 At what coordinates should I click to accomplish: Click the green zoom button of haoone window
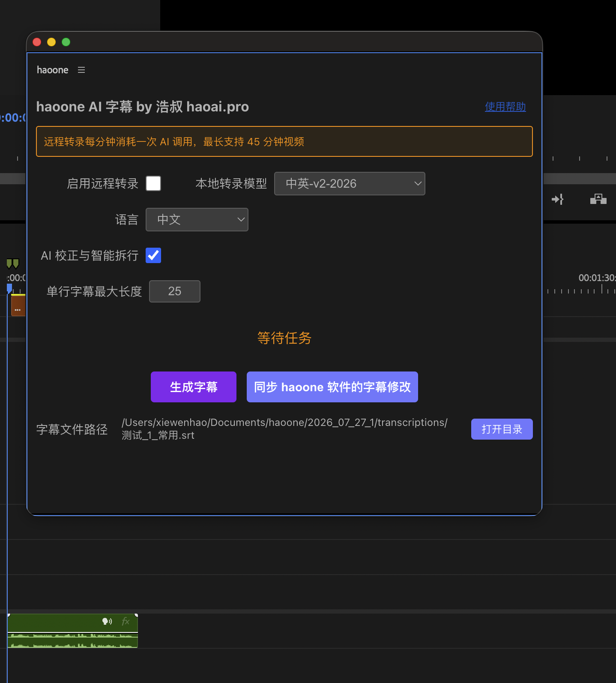pyautogui.click(x=66, y=42)
